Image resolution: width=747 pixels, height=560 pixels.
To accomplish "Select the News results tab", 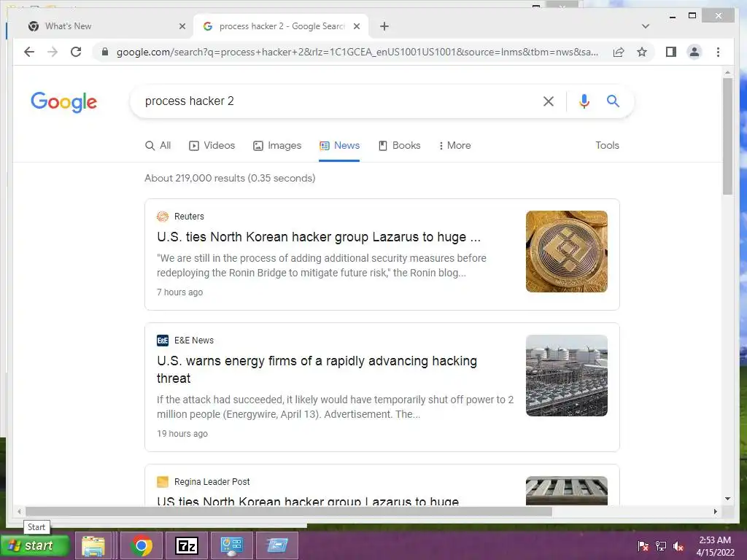I will (339, 145).
